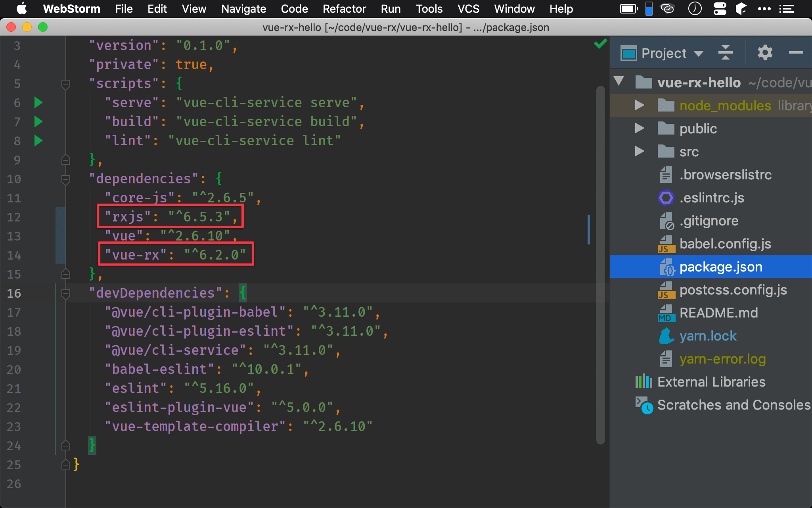Click the blue change marker stripe by scrollbar

click(x=589, y=230)
